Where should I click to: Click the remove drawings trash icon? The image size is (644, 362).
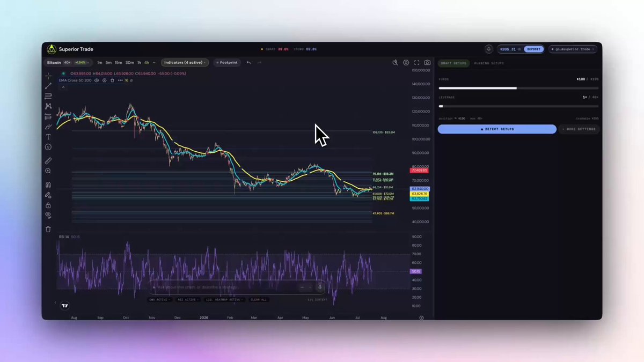48,229
